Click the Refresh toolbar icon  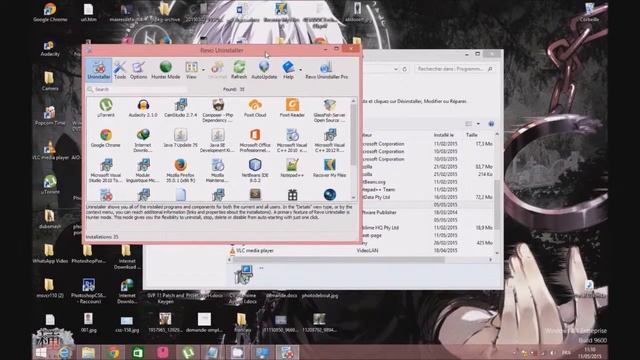[239, 69]
